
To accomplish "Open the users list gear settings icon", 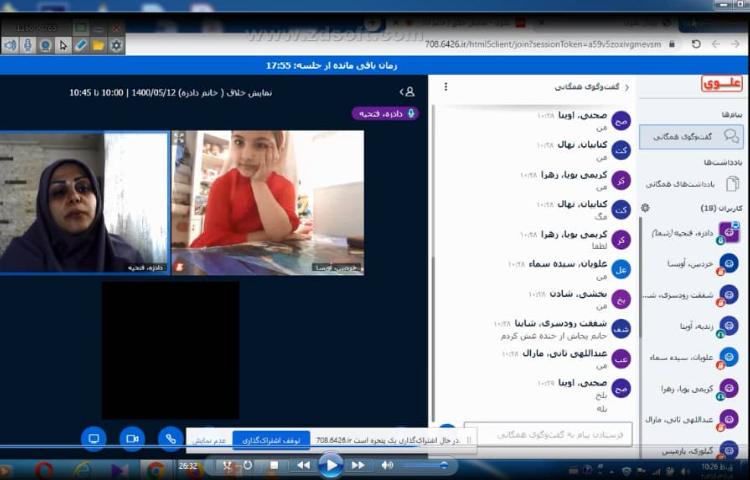I will pos(645,208).
